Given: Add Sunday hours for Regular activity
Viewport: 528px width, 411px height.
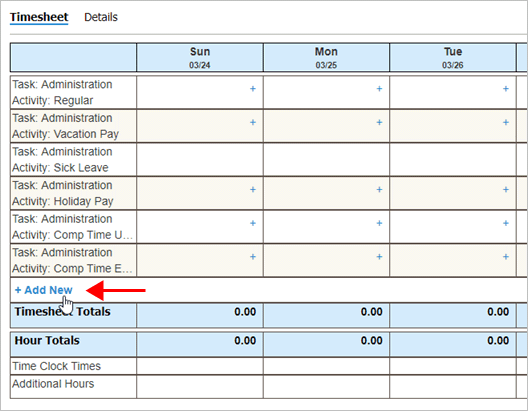Looking at the screenshot, I should pos(253,89).
